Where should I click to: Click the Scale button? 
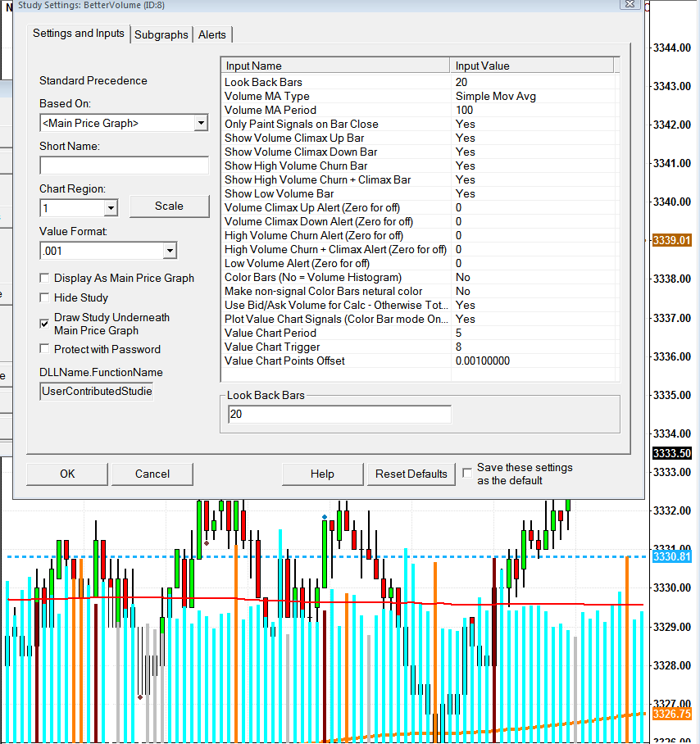(x=169, y=206)
